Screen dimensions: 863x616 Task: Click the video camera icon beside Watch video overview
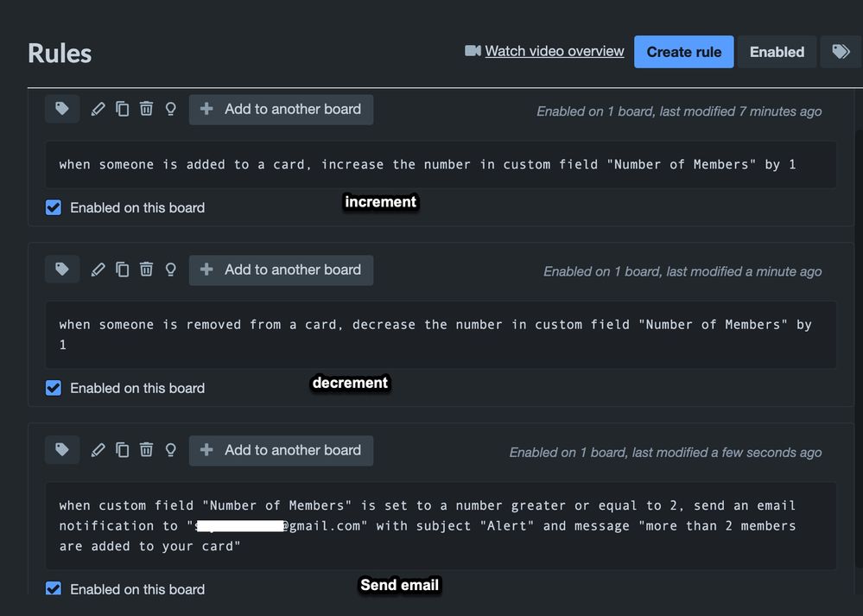471,51
